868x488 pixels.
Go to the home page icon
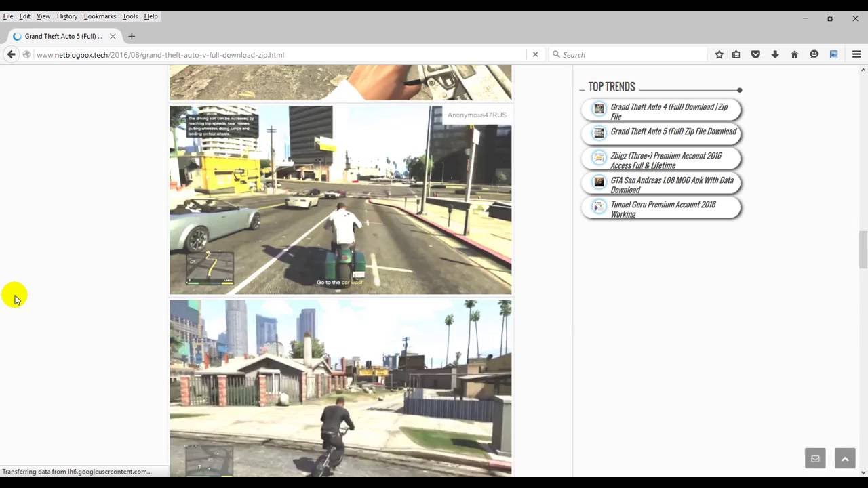point(795,54)
